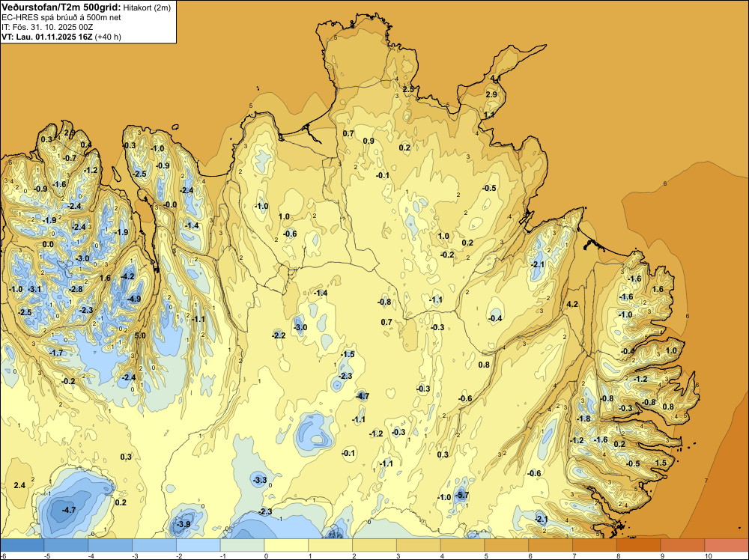
Task: Select the -1.8 temperature value
Action: pyautogui.click(x=583, y=419)
